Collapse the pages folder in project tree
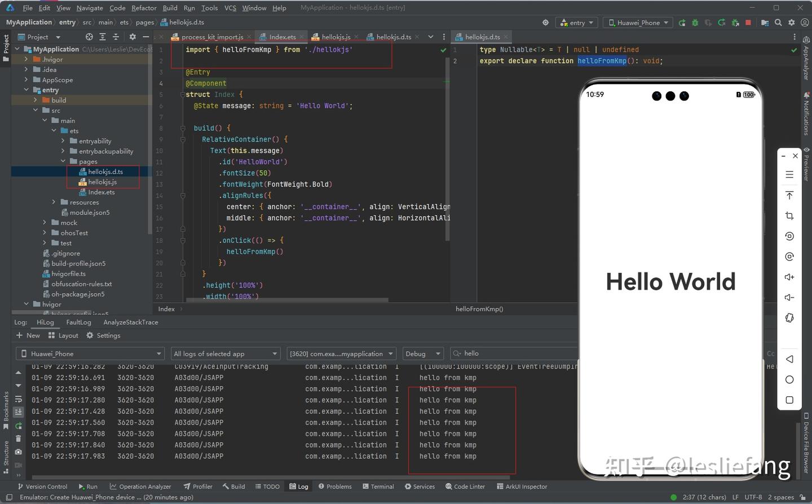Viewport: 812px width, 504px height. pos(63,161)
